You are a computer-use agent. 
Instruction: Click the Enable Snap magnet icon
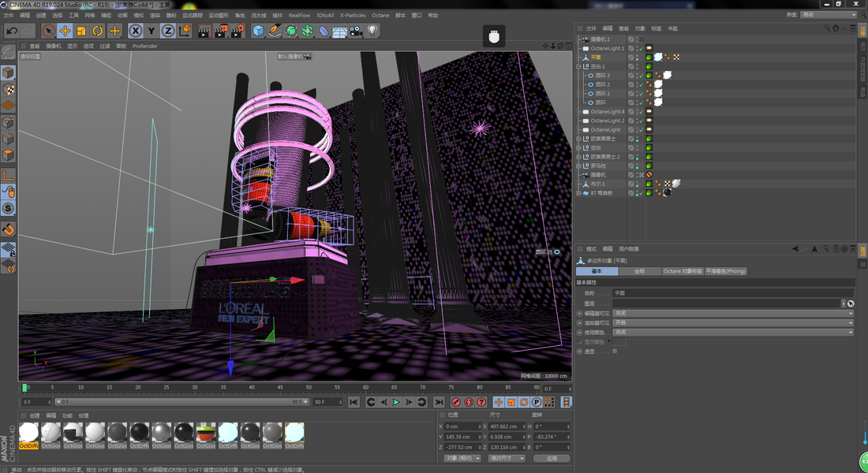click(9, 229)
